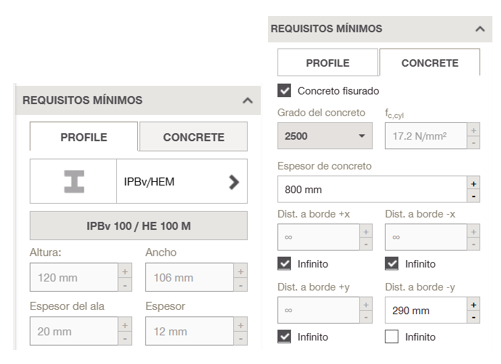Click the Altura 120 mm field
The width and height of the screenshot is (501, 364).
tap(74, 277)
